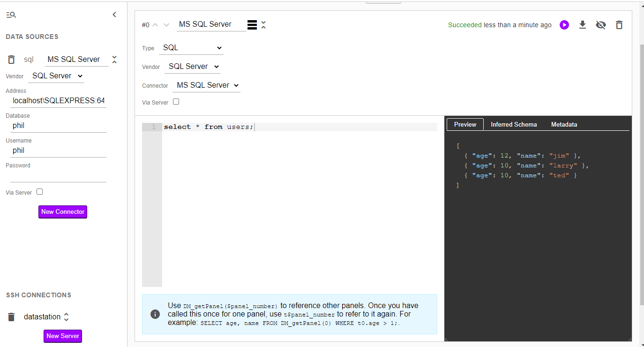Switch to the Inferred Schema tab
The height and width of the screenshot is (347, 644).
[514, 124]
